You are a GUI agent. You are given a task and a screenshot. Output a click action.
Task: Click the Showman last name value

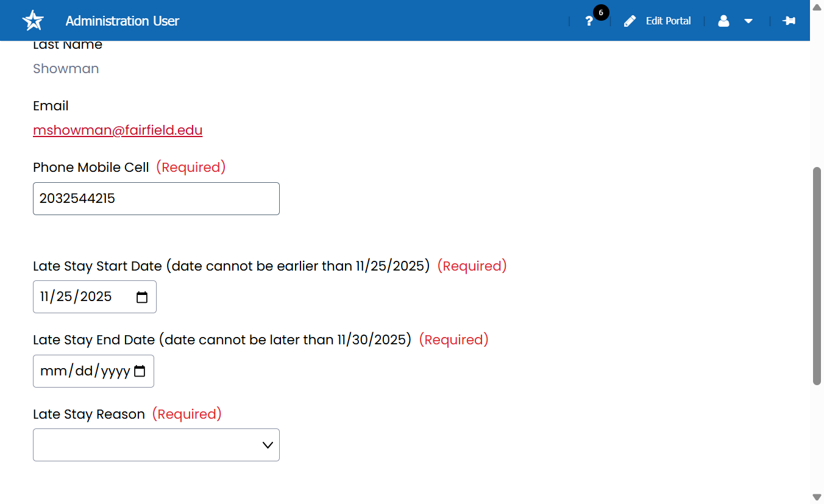pos(66,69)
